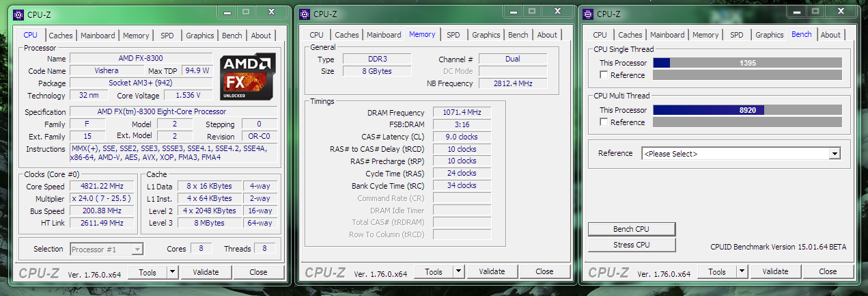Click Cycle Time (tRAS) value 24 clocks
868x296 pixels.
point(461,174)
